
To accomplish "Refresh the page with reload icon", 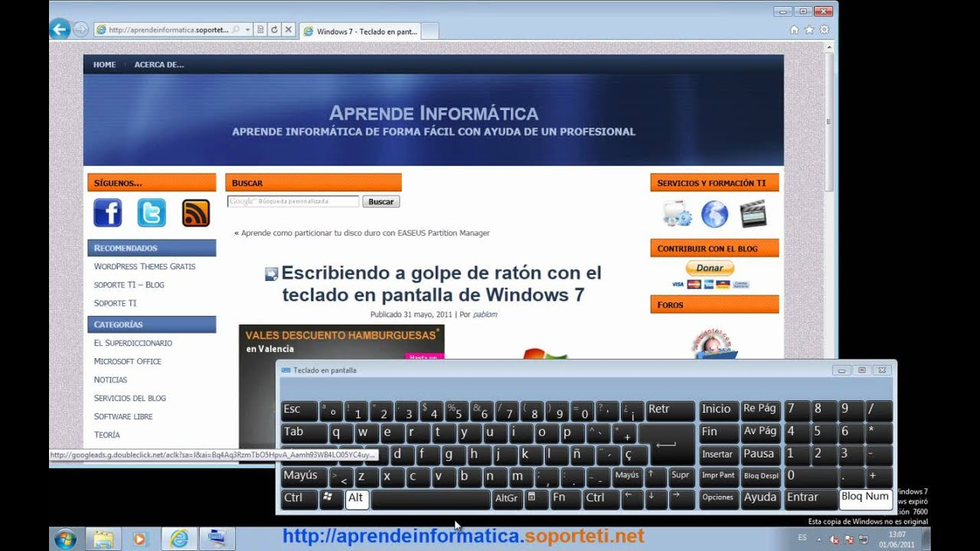I will pos(274,30).
